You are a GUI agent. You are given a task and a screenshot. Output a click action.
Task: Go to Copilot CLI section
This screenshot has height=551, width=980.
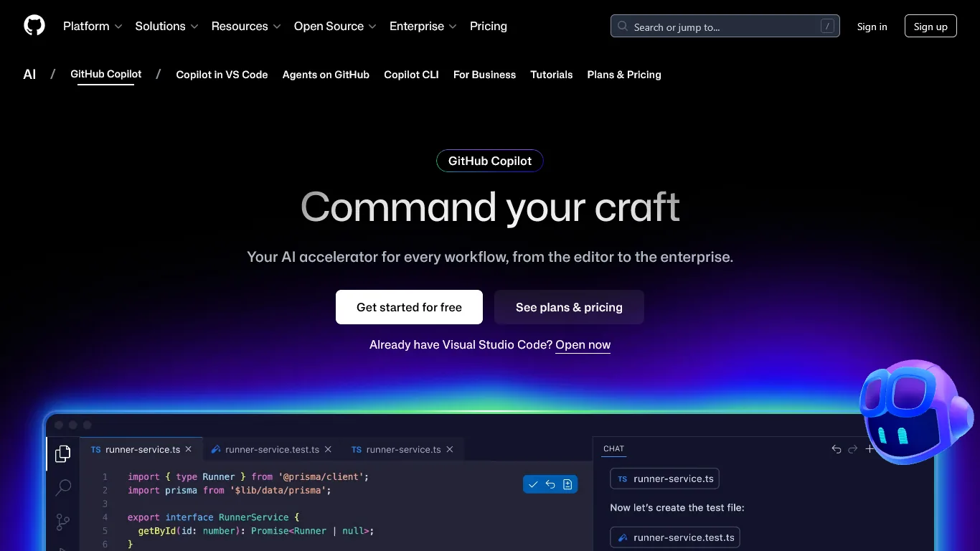411,75
